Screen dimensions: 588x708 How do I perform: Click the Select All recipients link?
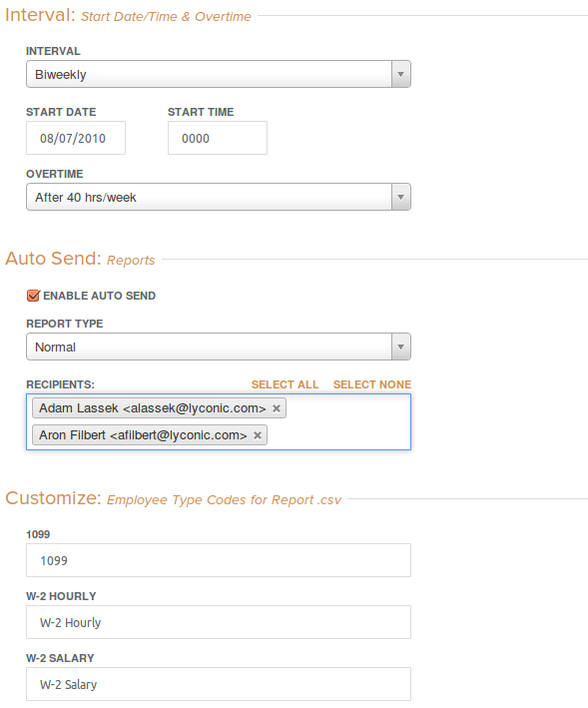pos(285,384)
